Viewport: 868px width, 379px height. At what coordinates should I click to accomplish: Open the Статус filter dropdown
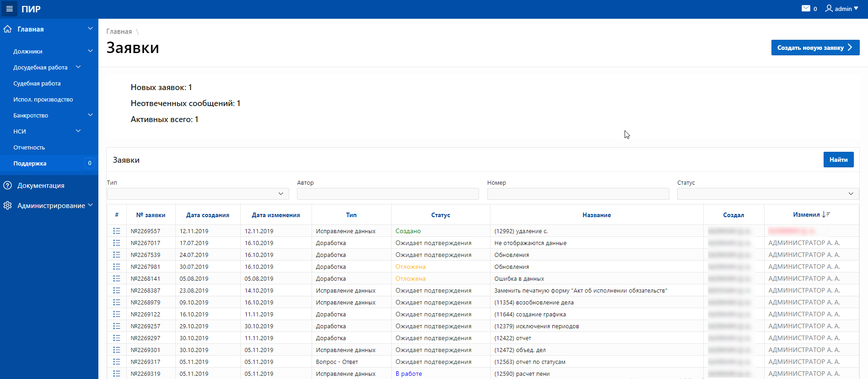[768, 194]
